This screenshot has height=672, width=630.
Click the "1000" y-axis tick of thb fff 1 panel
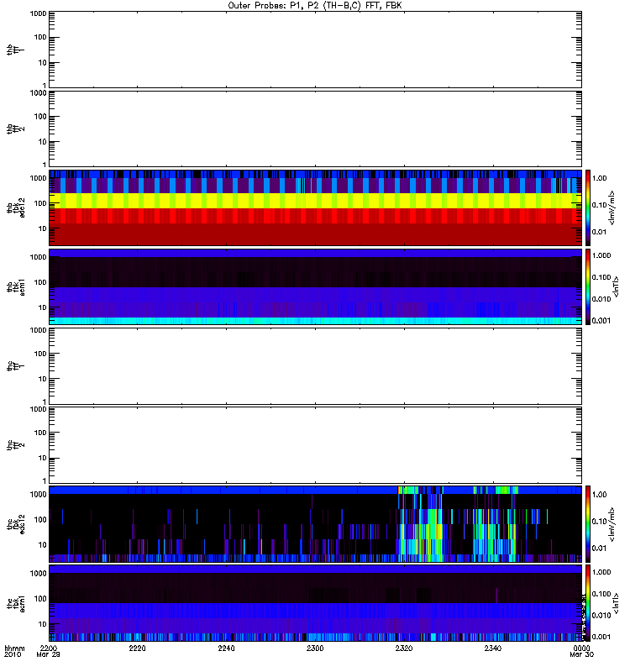(x=38, y=13)
